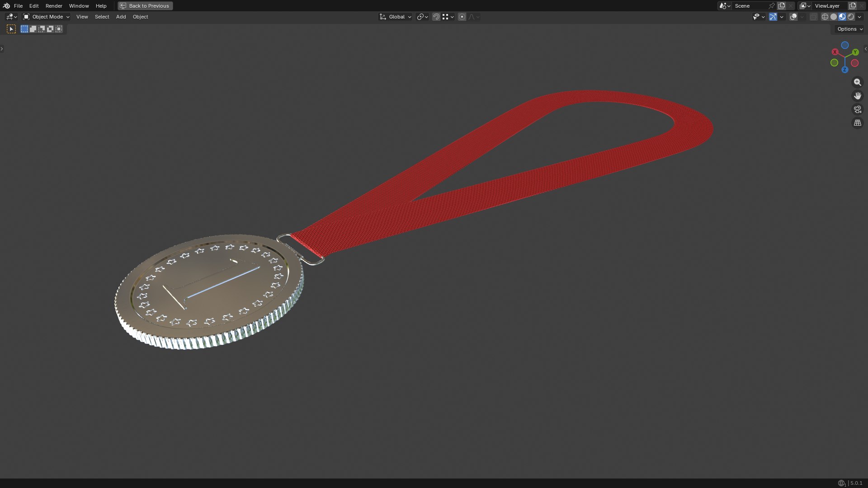
Task: Switch to solid shading
Action: tap(834, 17)
